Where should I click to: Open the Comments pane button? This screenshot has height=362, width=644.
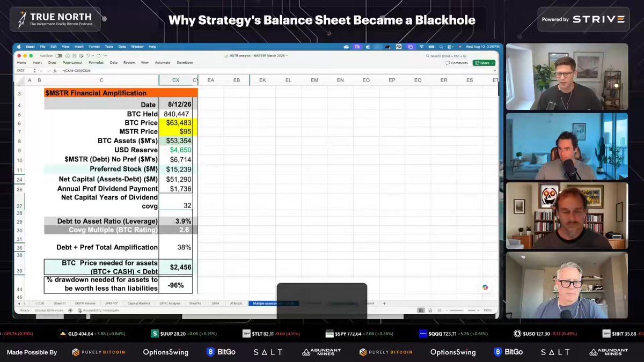pos(457,63)
